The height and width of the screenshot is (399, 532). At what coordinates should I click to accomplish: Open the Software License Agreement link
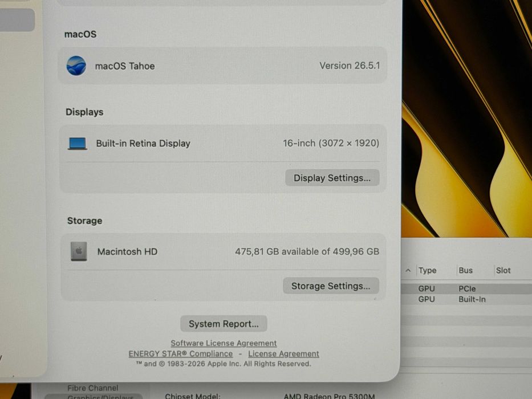(224, 343)
